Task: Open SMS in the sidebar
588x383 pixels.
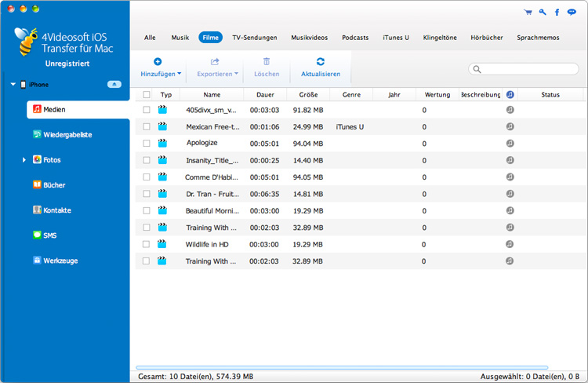Action: tap(50, 235)
